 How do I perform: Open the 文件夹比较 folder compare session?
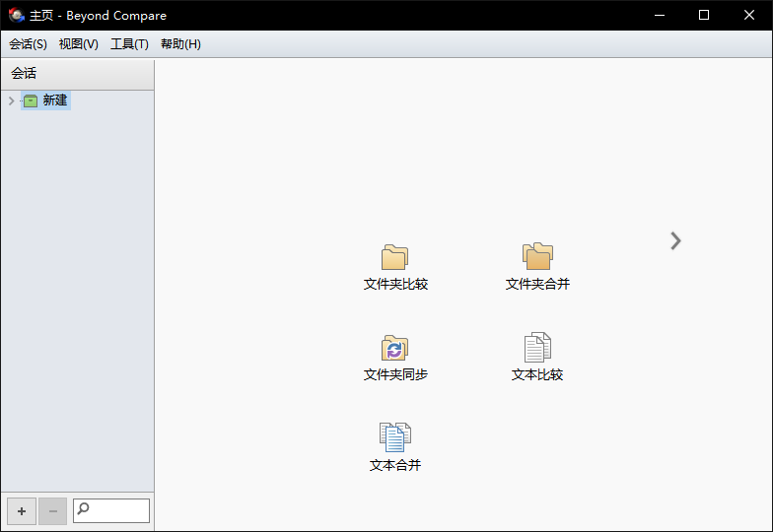394,268
